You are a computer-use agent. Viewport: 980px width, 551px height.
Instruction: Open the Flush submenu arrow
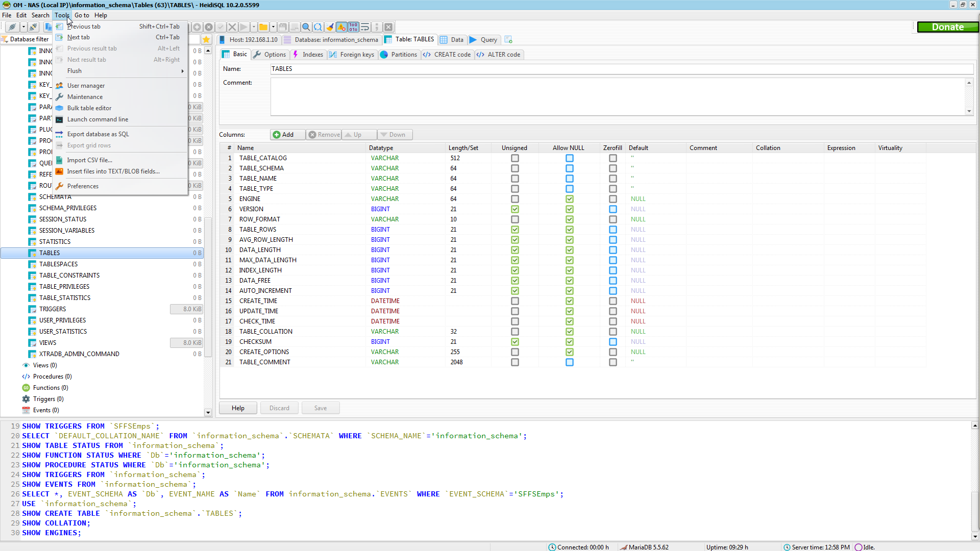[x=182, y=71]
